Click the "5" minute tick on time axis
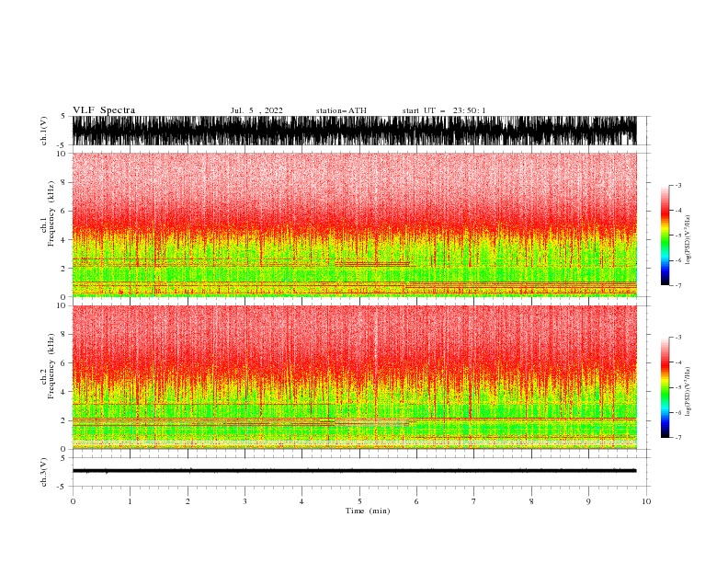Screen dimensions: 728x563 [359, 501]
